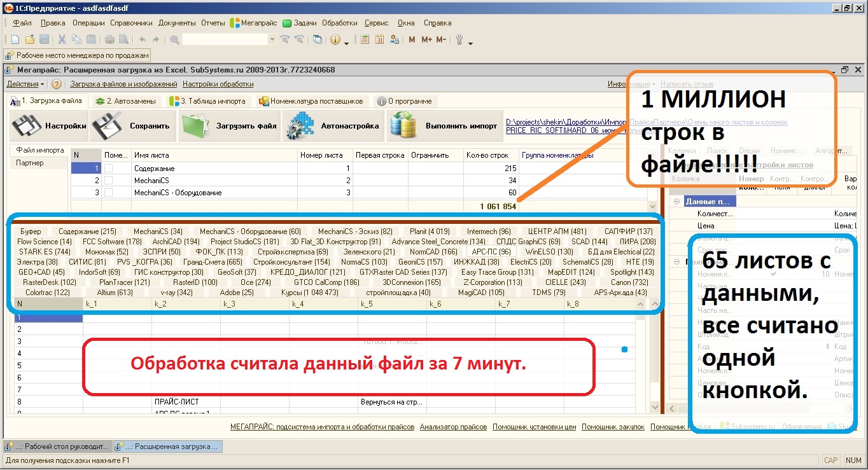Screen dimensions: 868x470
Task: Follow the Настройки обработки link
Action: tap(218, 84)
